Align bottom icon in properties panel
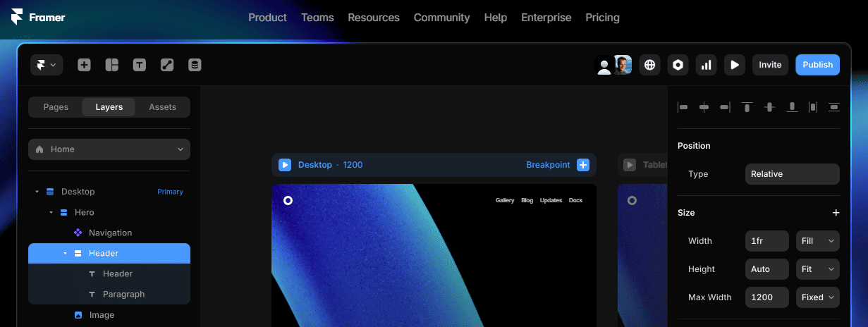Viewport: 868px width, 327px height. pyautogui.click(x=792, y=107)
